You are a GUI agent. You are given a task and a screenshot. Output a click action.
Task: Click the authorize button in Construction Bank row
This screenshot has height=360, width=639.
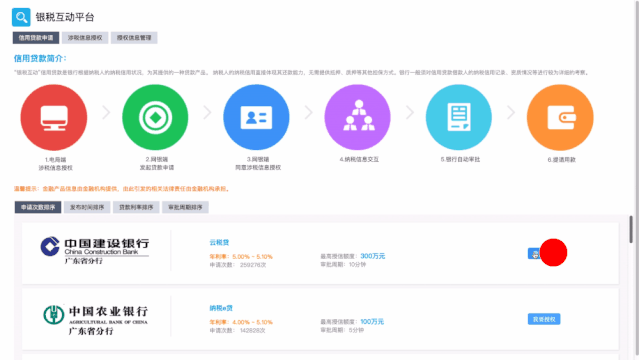544,254
